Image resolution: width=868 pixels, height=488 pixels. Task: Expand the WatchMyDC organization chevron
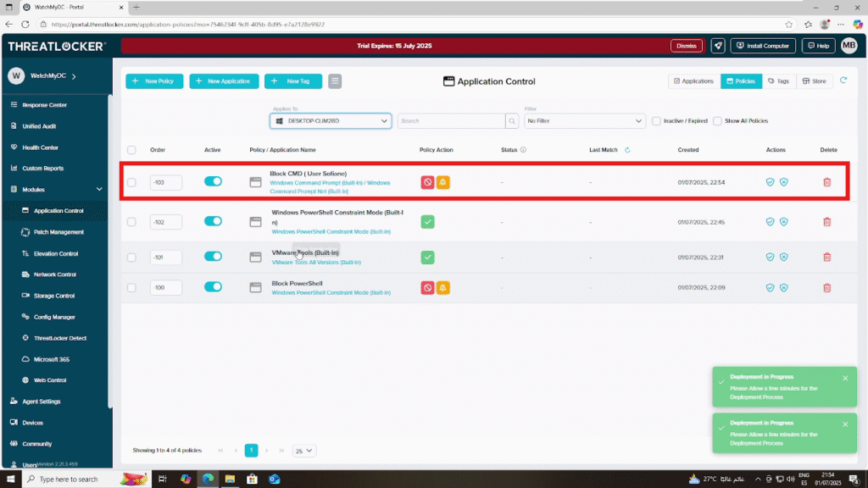(74, 75)
